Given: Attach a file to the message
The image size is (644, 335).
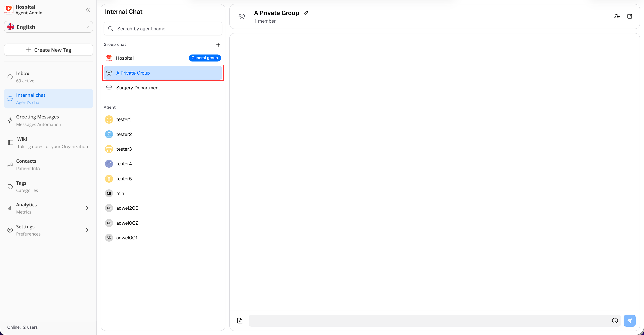Looking at the screenshot, I should (240, 321).
